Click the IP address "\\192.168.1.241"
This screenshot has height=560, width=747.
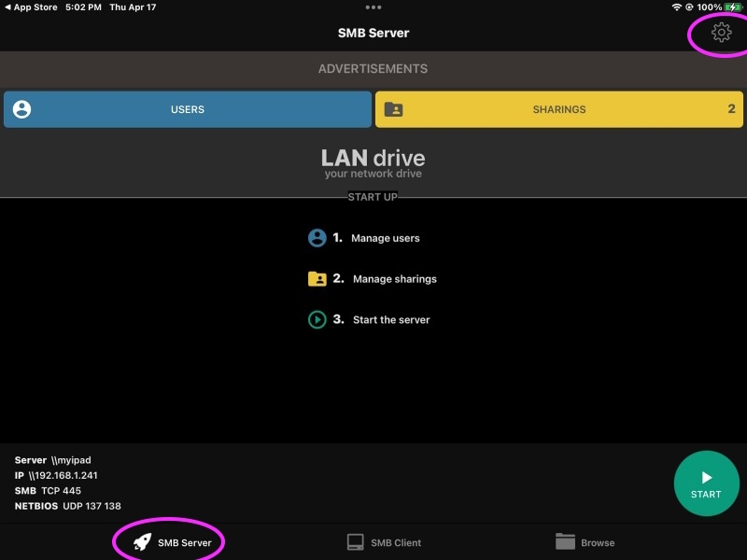click(x=63, y=475)
